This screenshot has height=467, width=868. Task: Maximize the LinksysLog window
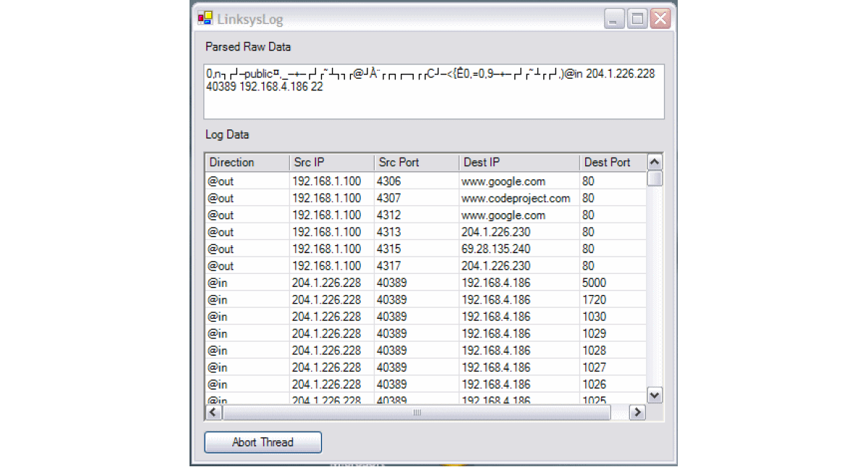click(637, 20)
